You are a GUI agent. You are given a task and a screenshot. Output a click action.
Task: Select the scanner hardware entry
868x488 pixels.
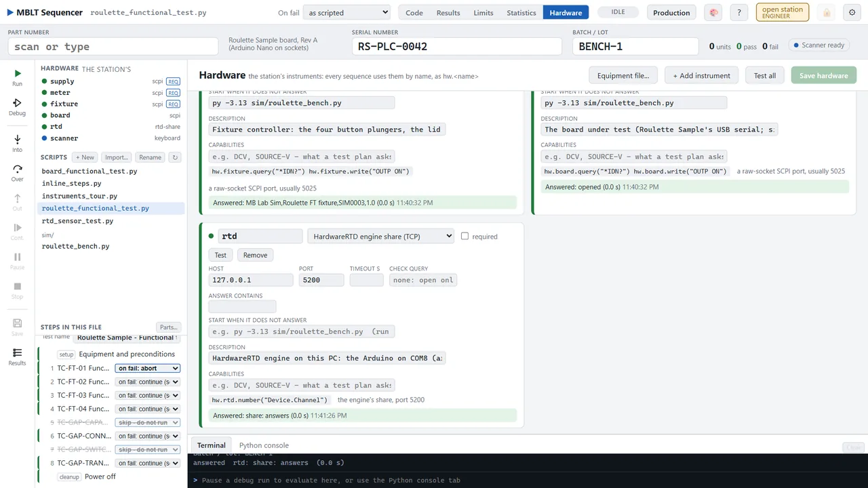111,138
